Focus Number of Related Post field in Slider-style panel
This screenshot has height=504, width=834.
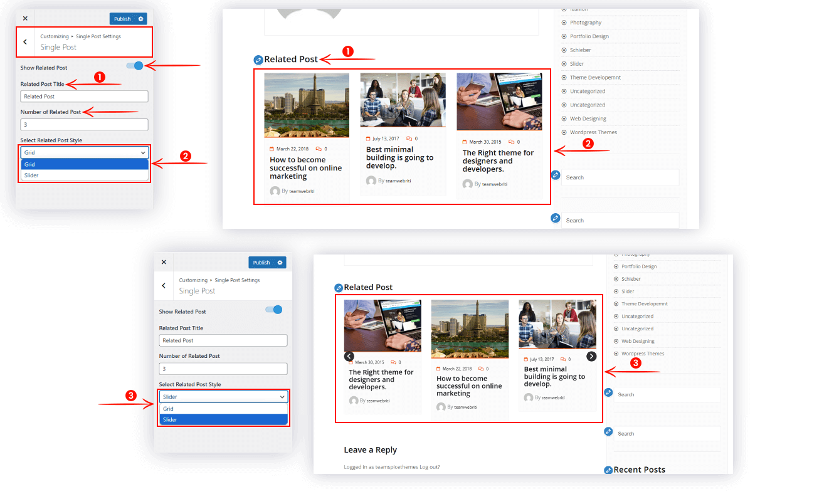point(223,369)
